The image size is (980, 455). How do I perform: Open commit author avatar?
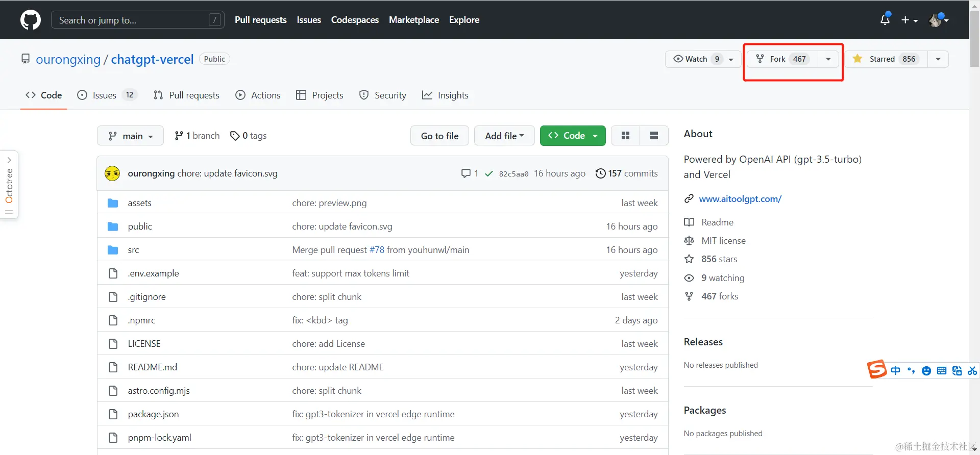click(x=112, y=173)
